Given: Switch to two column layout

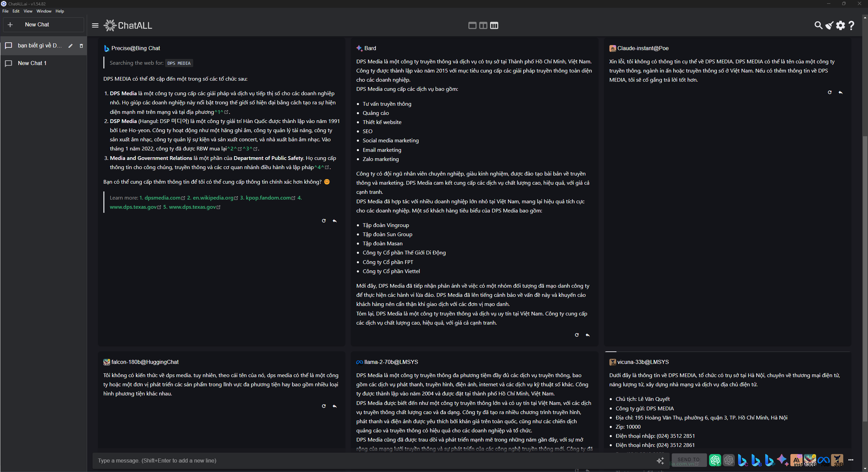Looking at the screenshot, I should [483, 25].
